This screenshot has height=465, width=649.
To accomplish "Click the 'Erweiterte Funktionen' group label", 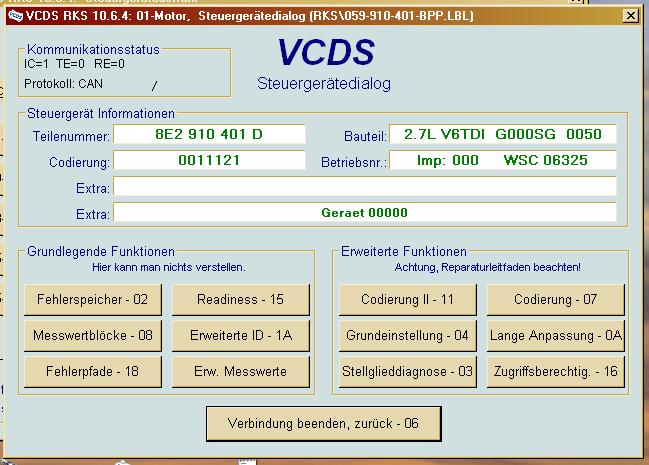I will click(x=404, y=251).
